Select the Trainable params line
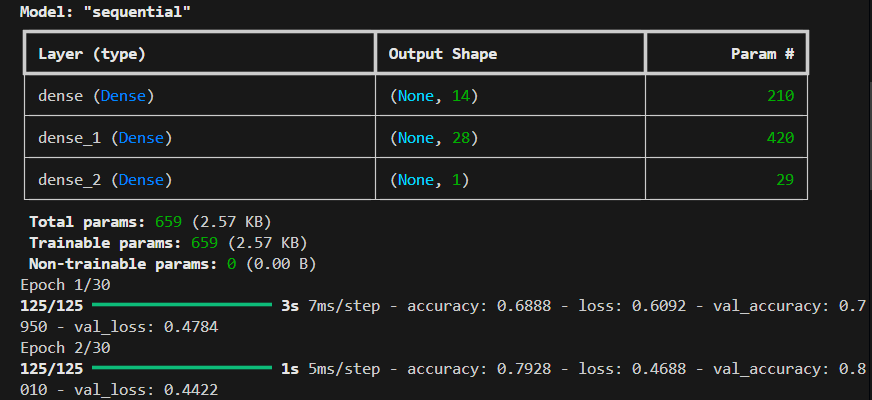The width and height of the screenshot is (872, 400). pos(167,242)
